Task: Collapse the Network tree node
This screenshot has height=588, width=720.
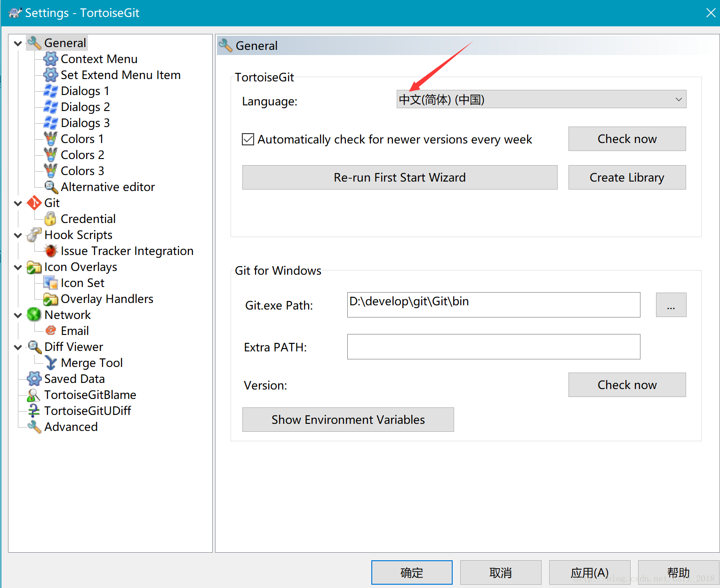Action: tap(18, 315)
